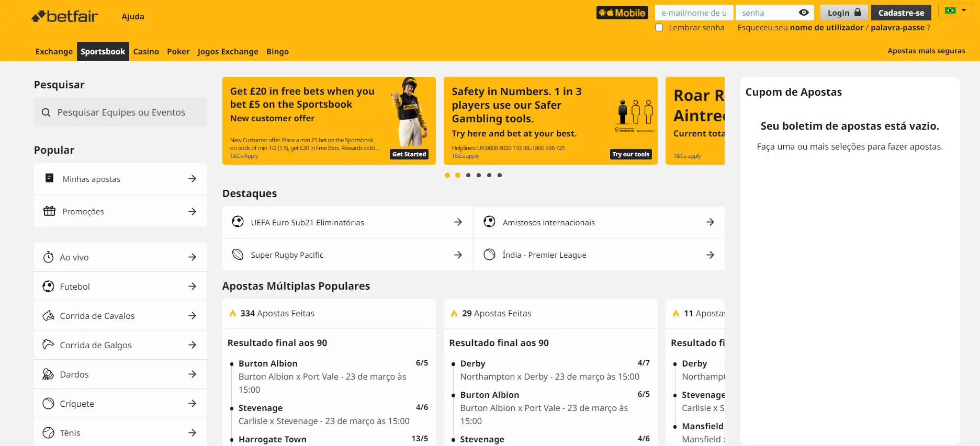Screen dimensions: 980x446
Task: Click the magnifier search icon
Action: coord(46,112)
